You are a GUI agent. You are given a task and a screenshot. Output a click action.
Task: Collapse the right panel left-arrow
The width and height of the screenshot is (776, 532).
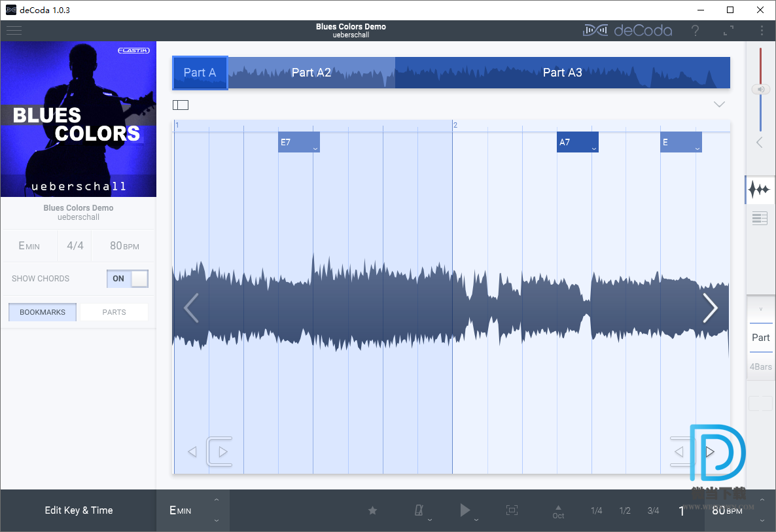(760, 143)
